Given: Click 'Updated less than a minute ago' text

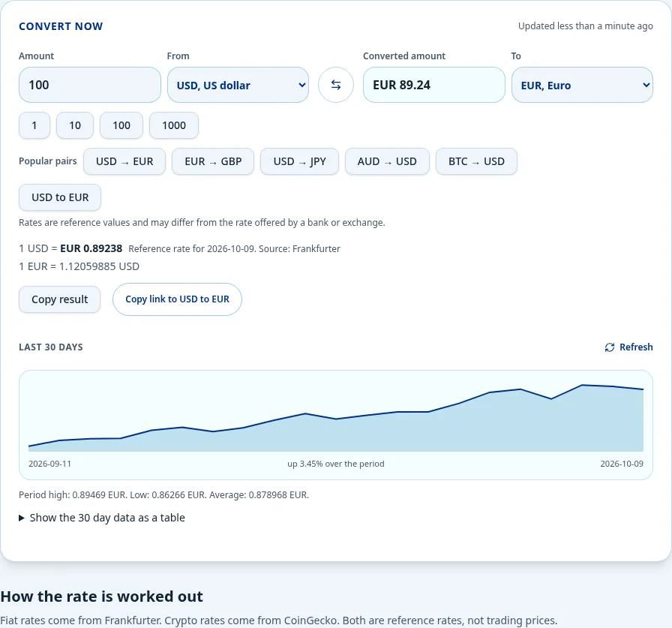Looking at the screenshot, I should 586,26.
